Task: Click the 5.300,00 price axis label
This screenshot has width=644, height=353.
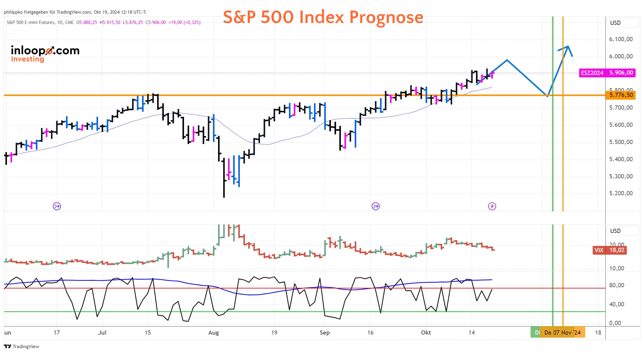Action: coord(621,176)
